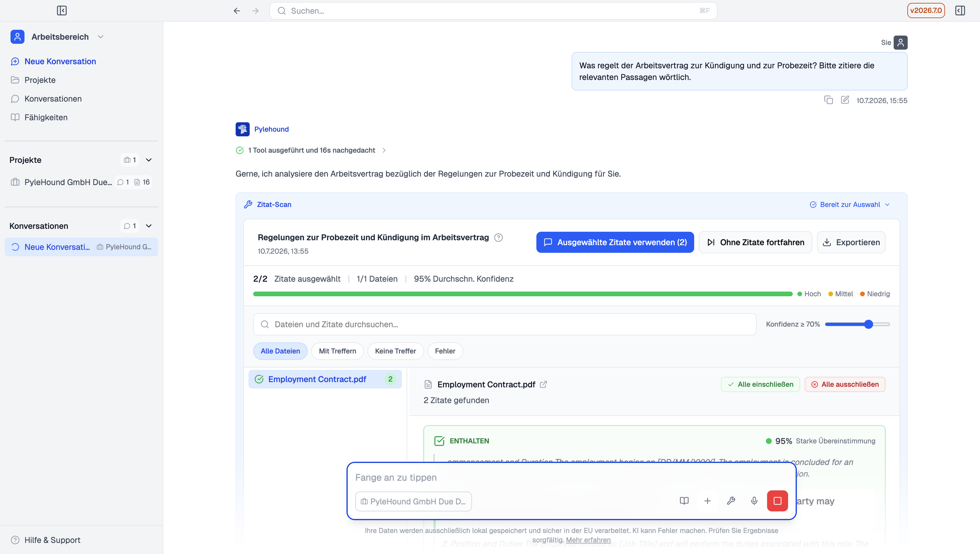The width and height of the screenshot is (980, 554).
Task: Open tools wrench icon in composer
Action: coord(731,501)
